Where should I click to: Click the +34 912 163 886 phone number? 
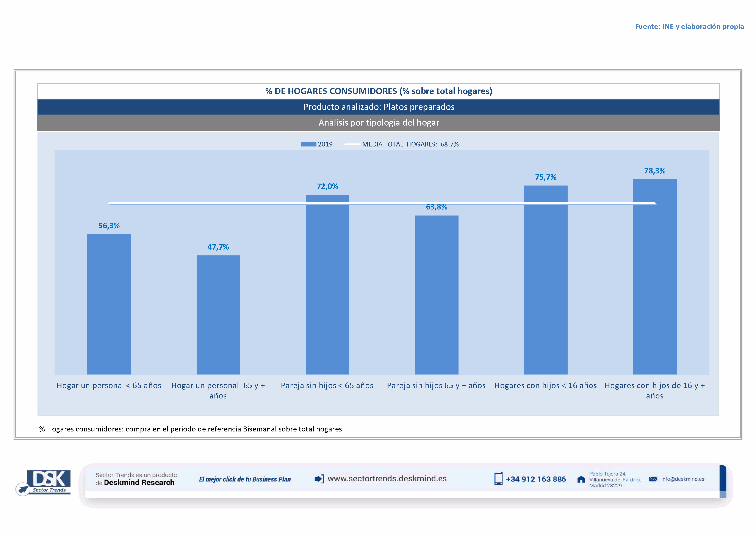pyautogui.click(x=536, y=479)
